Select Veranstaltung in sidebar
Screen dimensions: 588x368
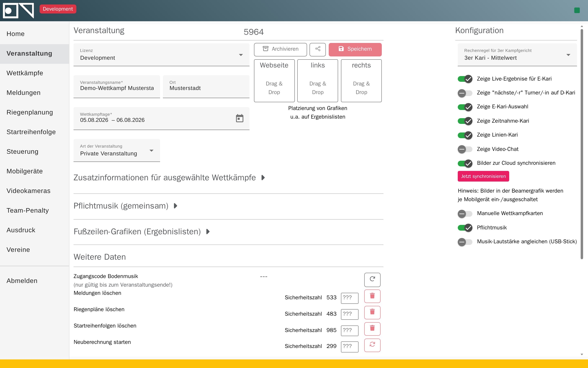coord(35,54)
